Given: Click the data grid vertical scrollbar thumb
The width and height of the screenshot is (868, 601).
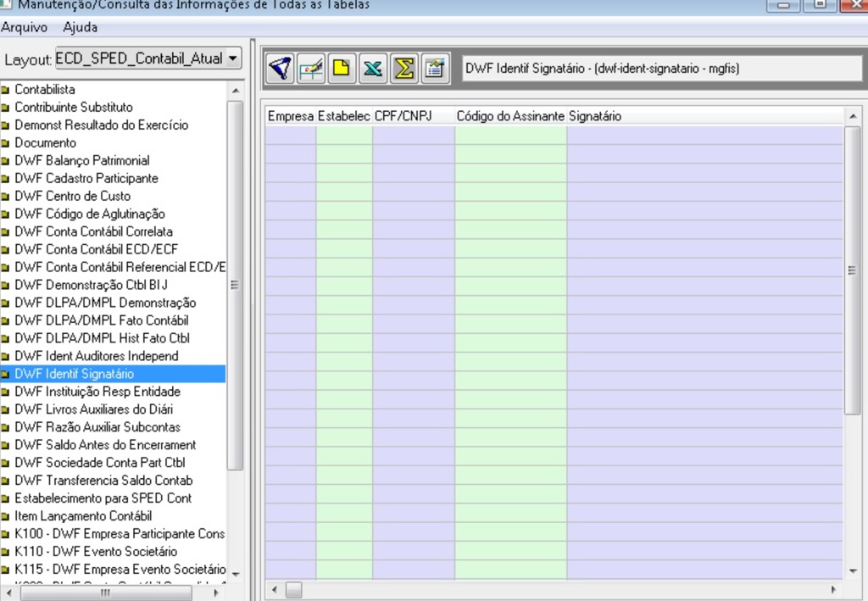Looking at the screenshot, I should point(853,270).
